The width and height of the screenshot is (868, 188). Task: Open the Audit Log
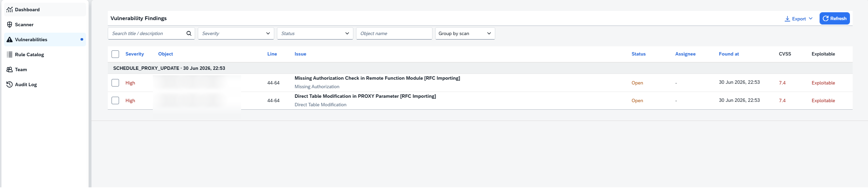45,84
